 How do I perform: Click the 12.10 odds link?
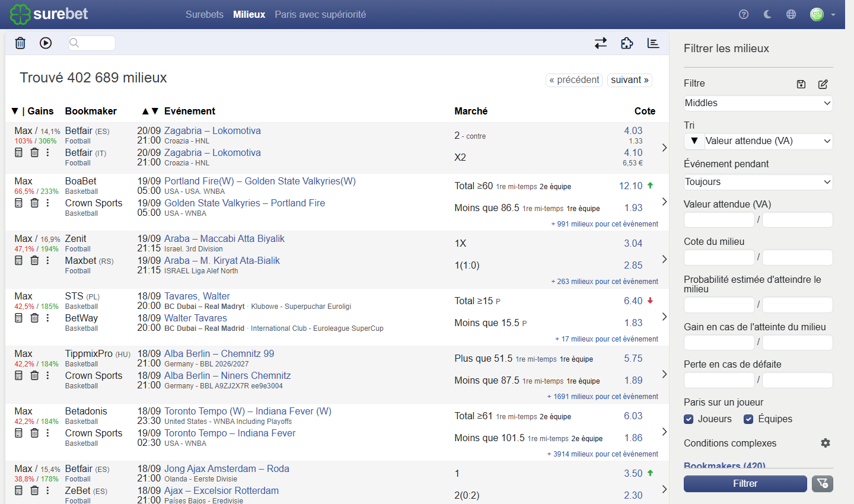631,186
